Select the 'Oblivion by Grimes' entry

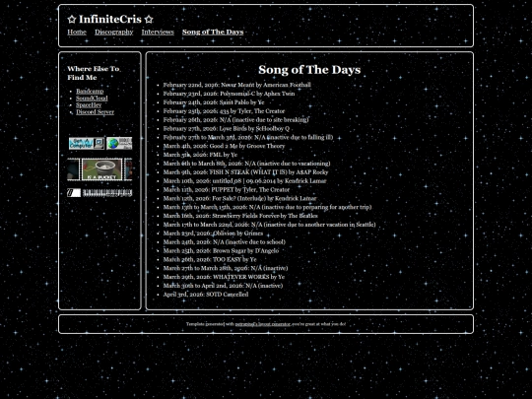coord(213,233)
